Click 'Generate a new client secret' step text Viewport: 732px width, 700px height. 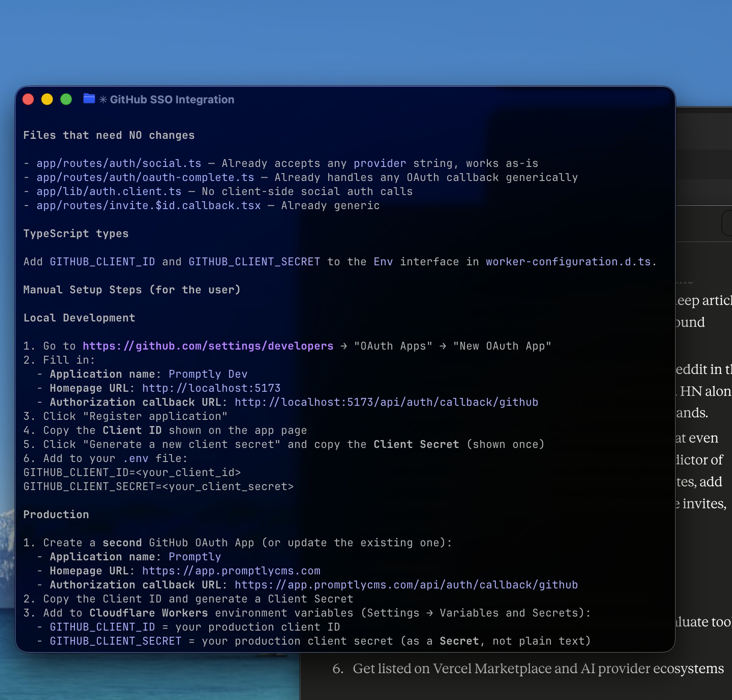click(182, 444)
